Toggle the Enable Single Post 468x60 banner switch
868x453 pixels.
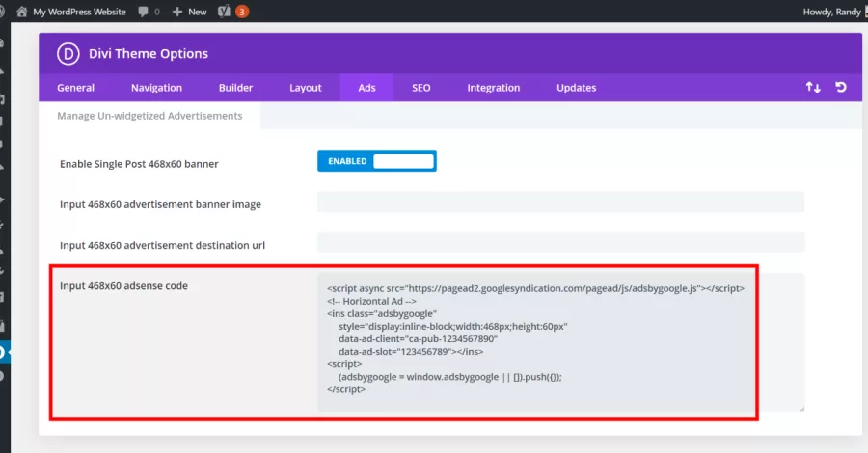pos(377,161)
